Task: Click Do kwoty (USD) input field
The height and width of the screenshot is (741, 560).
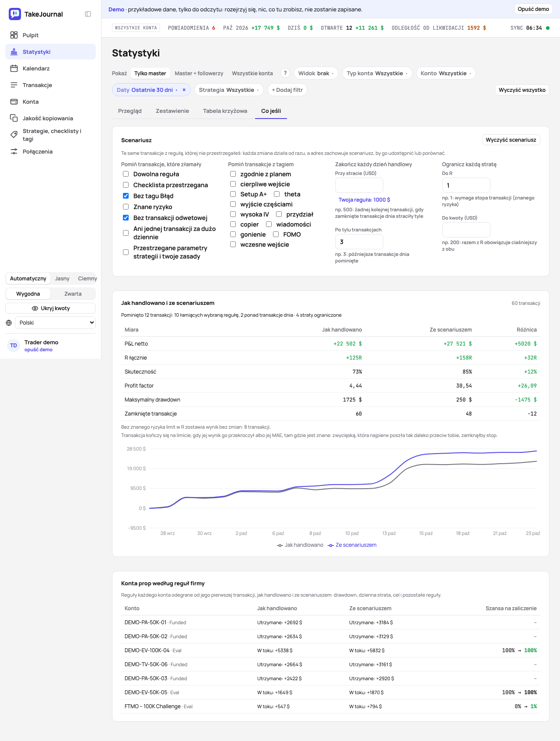Action: click(x=466, y=230)
